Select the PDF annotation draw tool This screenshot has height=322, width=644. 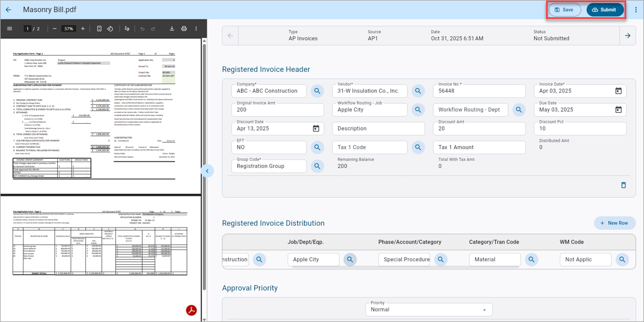[127, 29]
